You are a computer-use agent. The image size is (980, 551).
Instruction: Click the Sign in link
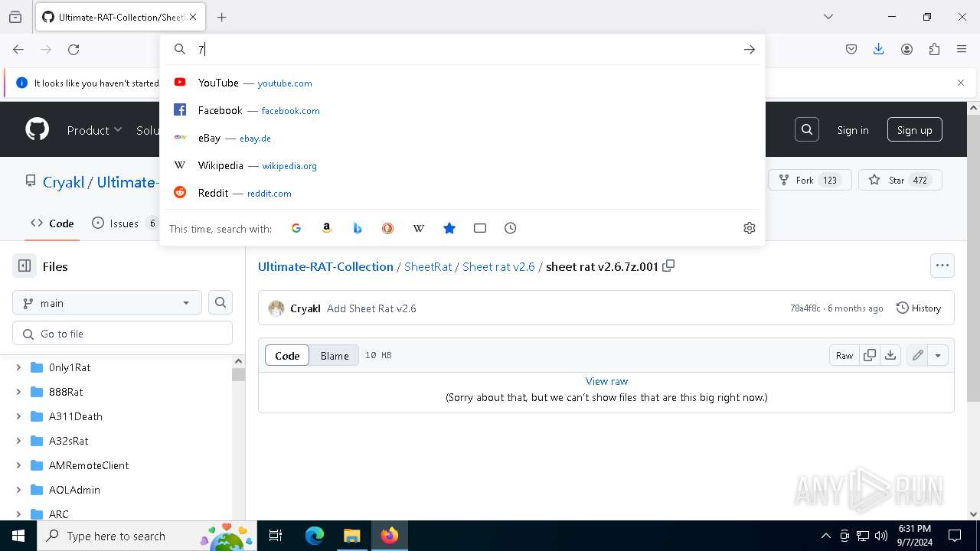[x=853, y=130]
